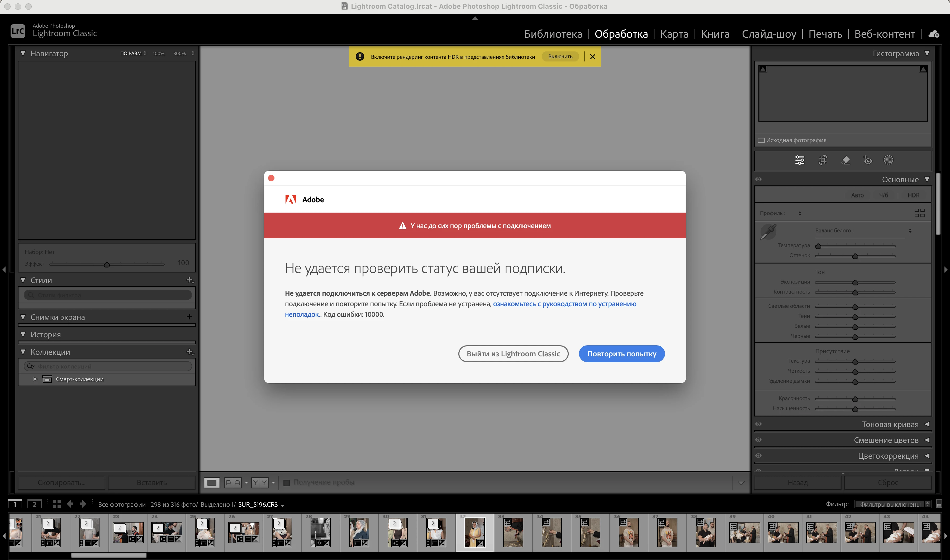Pick the White Balance eyedropper tool
Screen dimensions: 950x560
tap(768, 232)
